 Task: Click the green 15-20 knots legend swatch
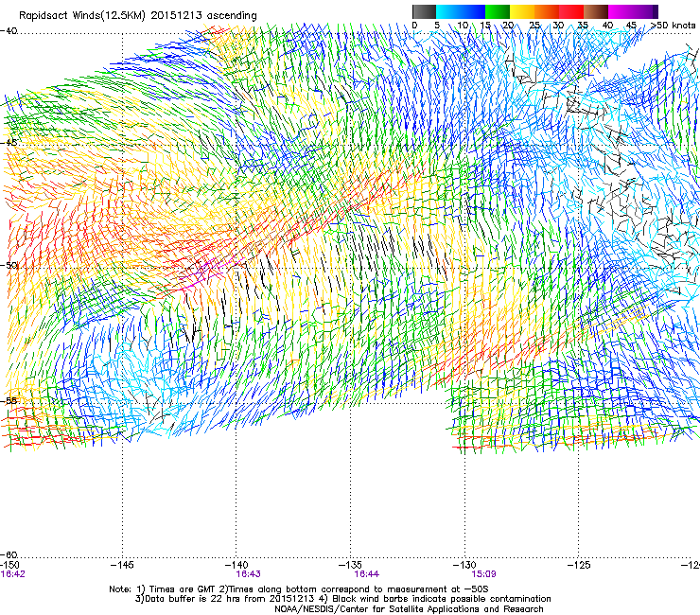(498, 11)
